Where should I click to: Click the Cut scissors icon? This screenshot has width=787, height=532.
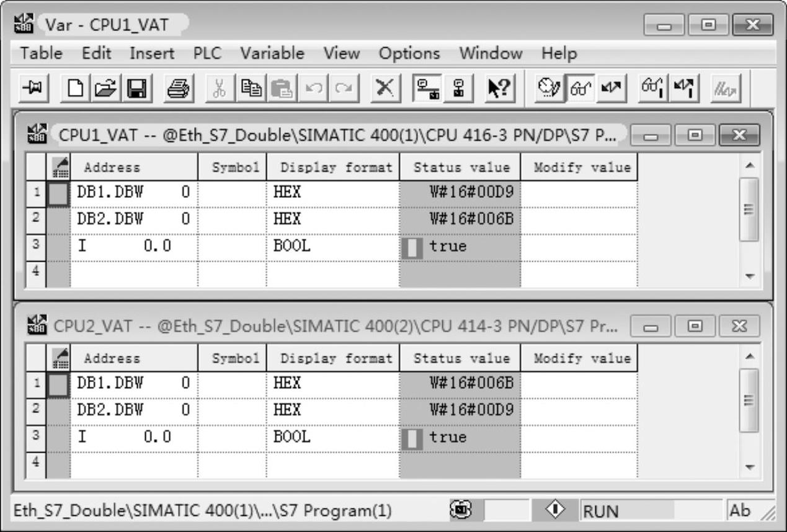(x=219, y=88)
